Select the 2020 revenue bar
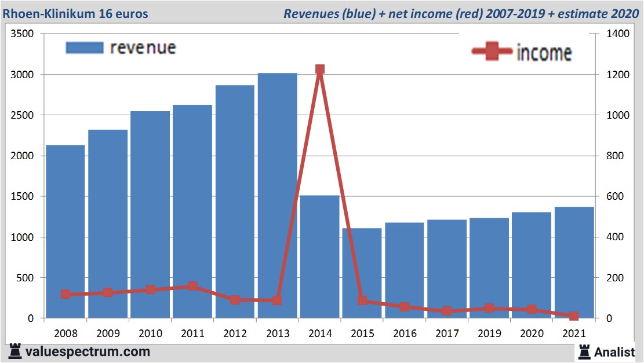 tap(532, 265)
